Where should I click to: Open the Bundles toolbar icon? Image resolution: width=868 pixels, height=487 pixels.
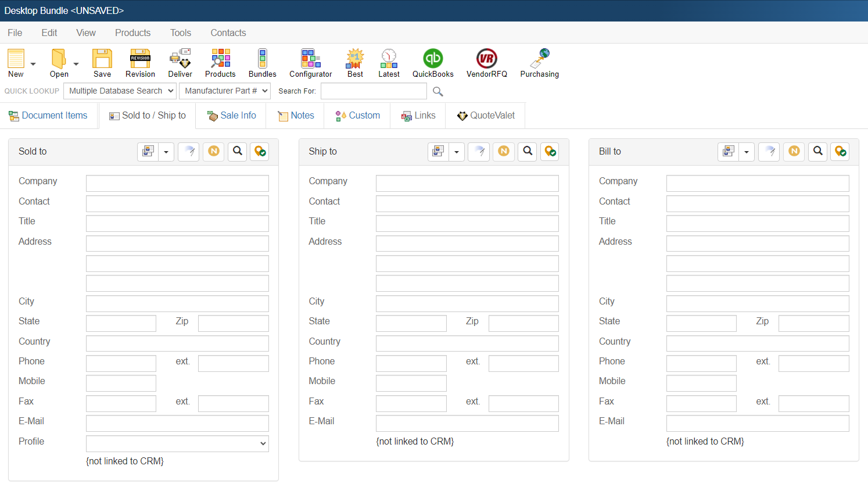pyautogui.click(x=262, y=59)
